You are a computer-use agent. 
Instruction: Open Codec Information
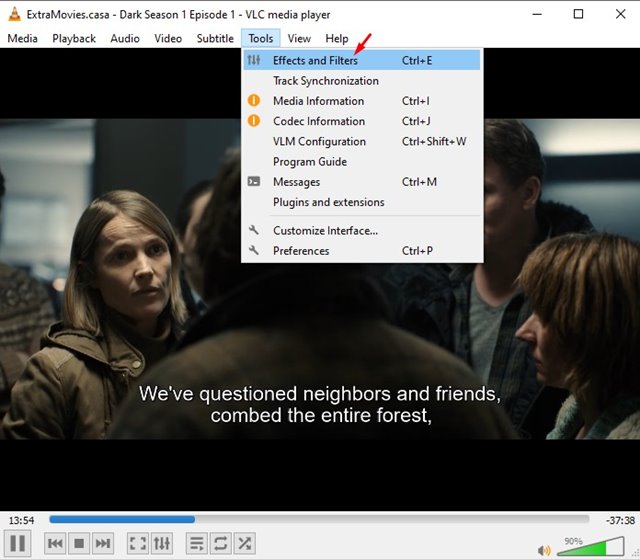click(362, 121)
